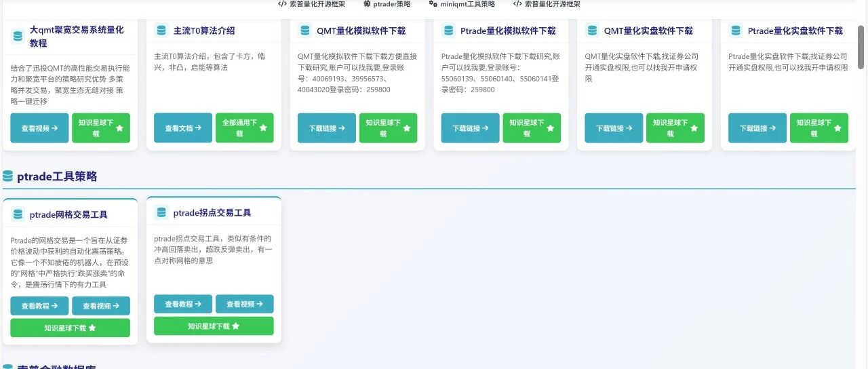
Task: Click code icon left of ptrader策略
Action: (282, 3)
